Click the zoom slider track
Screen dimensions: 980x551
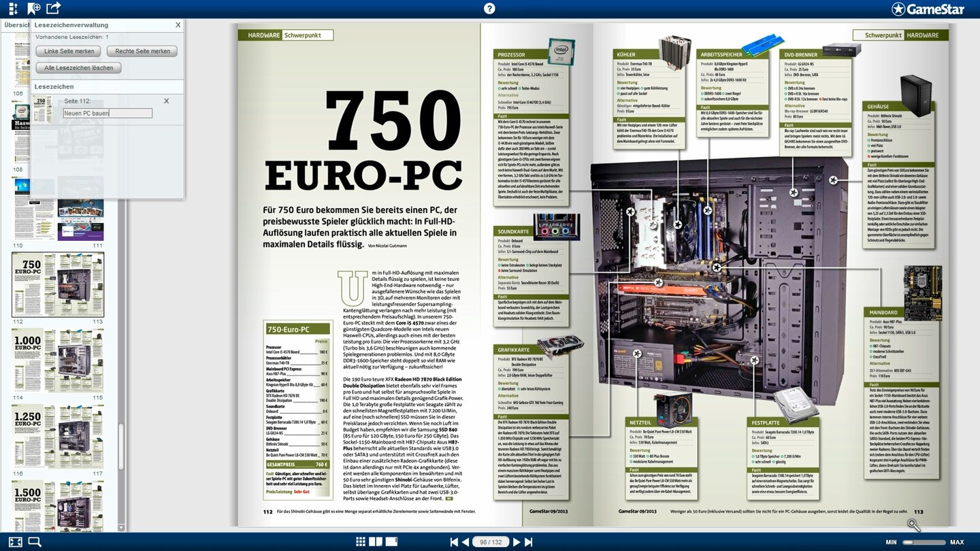pyautogui.click(x=924, y=542)
